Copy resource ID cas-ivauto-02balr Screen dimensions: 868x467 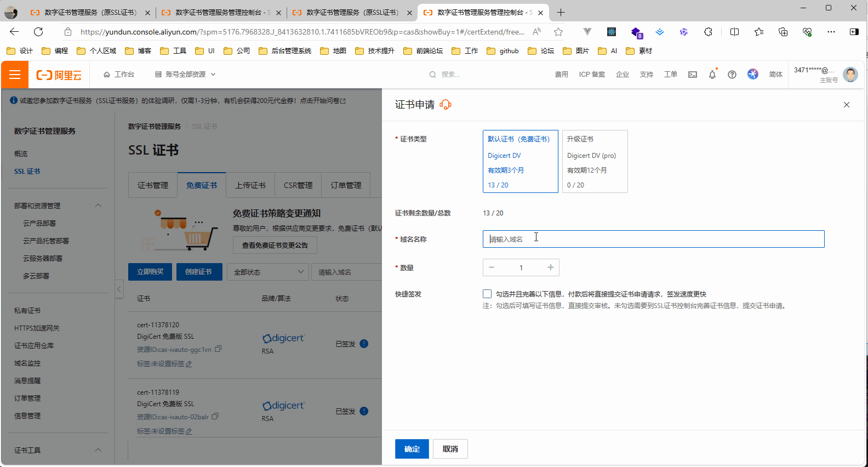(215, 417)
